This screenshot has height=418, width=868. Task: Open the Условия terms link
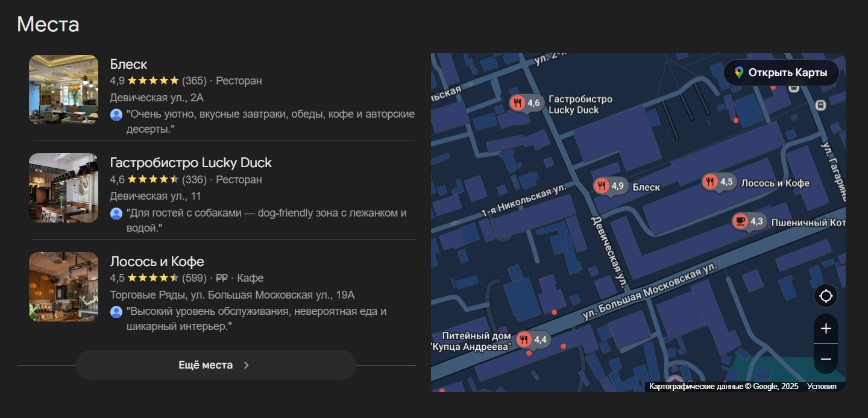(x=822, y=387)
